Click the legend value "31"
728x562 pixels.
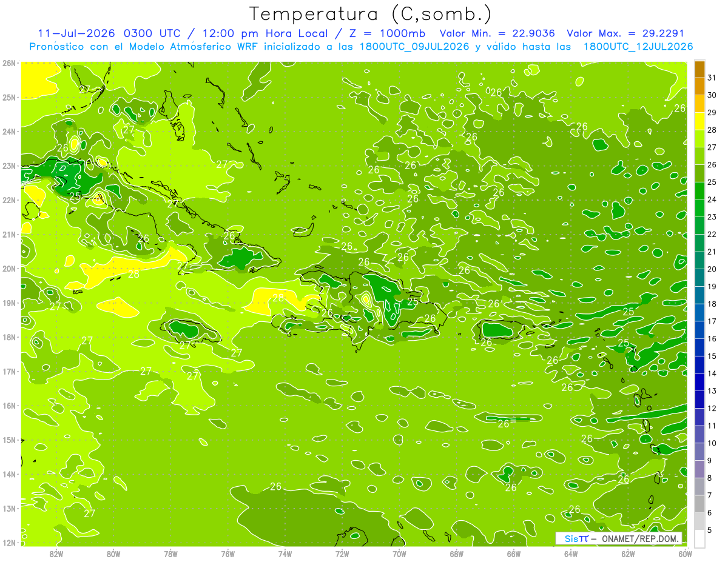tap(712, 78)
